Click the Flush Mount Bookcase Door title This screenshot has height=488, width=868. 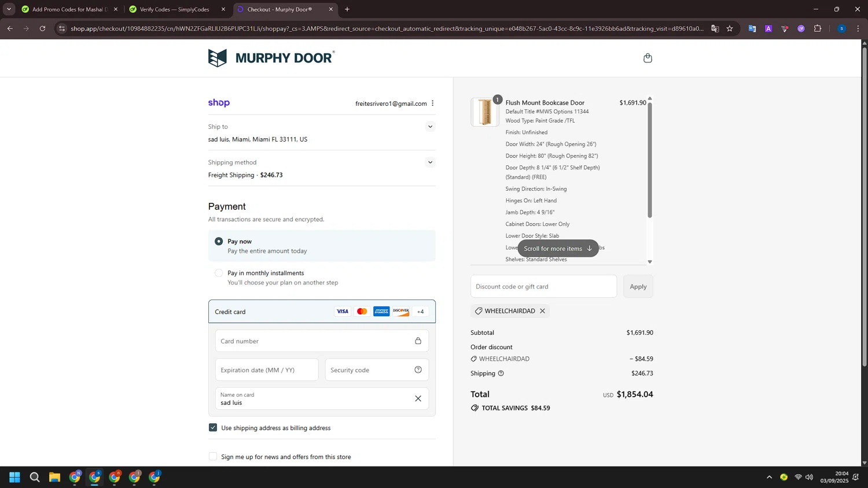(545, 103)
